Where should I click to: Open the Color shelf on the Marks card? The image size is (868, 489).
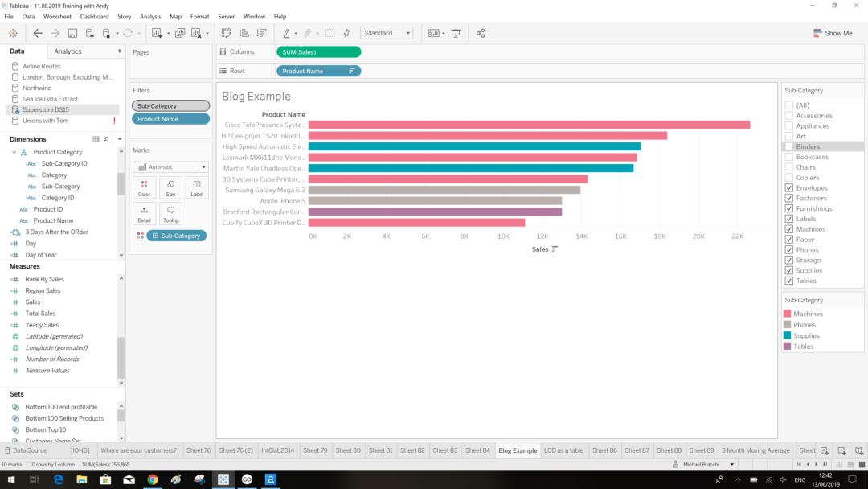(x=144, y=187)
